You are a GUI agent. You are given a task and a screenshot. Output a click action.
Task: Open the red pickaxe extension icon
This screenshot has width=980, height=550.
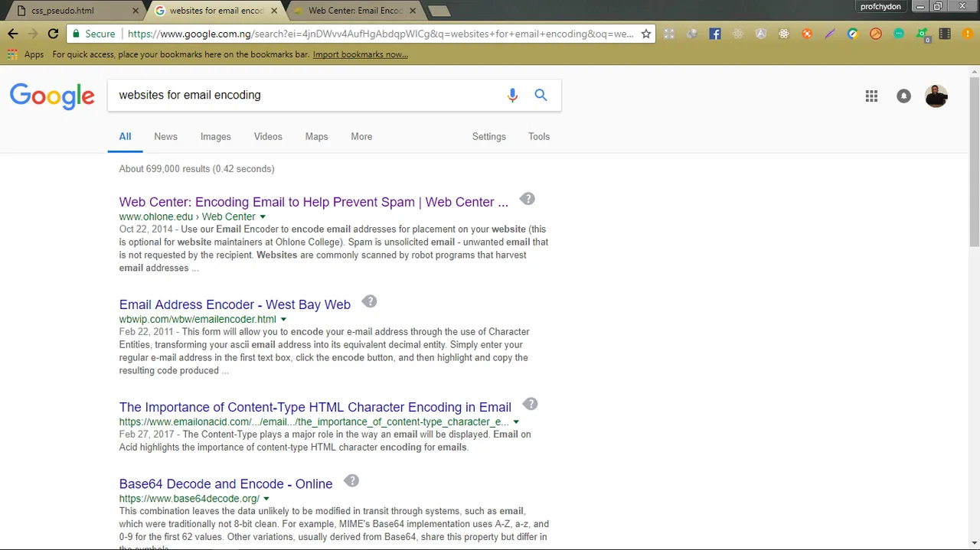[876, 34]
